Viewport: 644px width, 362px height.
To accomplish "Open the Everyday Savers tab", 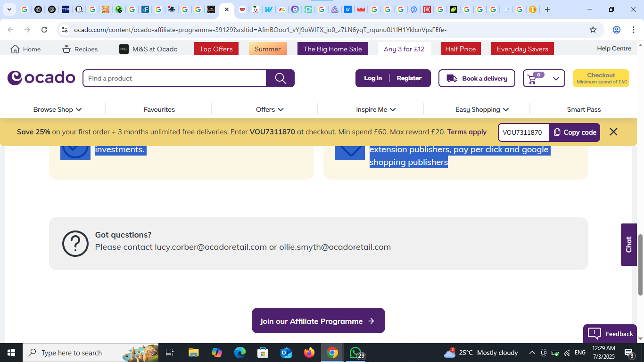I will pos(522,49).
